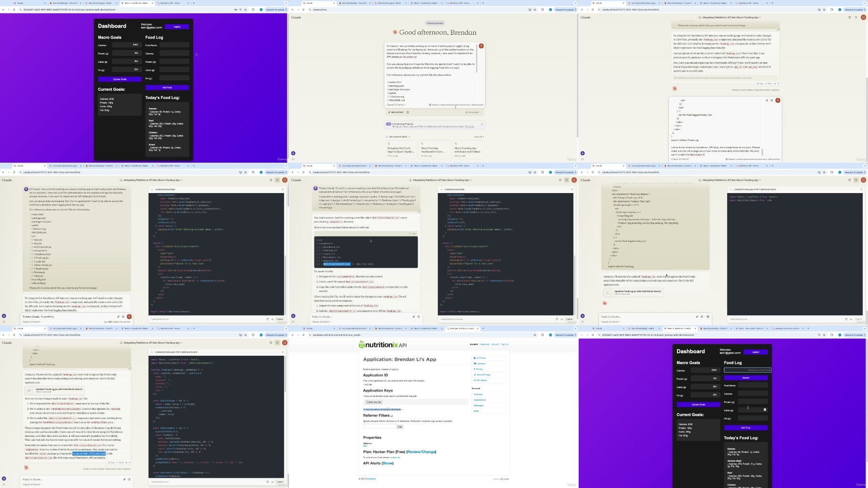
Task: Click the Search button in the Food Log
Action: tap(746, 377)
